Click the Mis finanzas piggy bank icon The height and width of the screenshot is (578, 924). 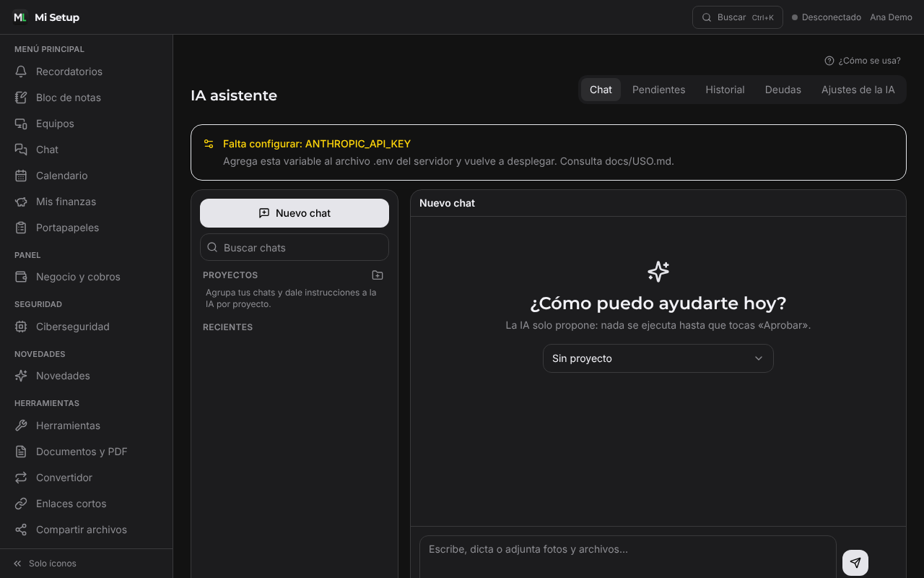(x=21, y=202)
